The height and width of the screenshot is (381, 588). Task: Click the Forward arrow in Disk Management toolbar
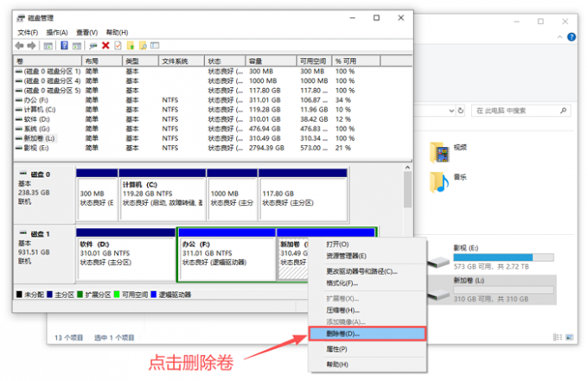[x=32, y=46]
